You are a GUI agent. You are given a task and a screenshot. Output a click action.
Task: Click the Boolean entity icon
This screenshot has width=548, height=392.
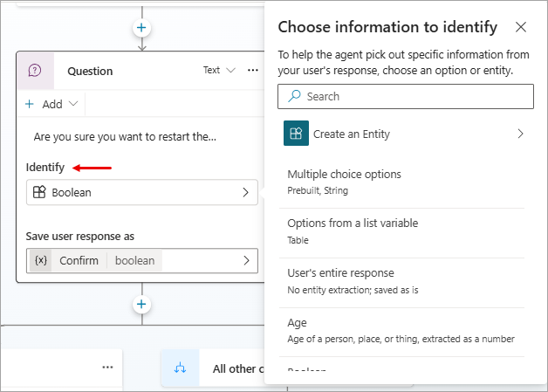click(x=39, y=192)
